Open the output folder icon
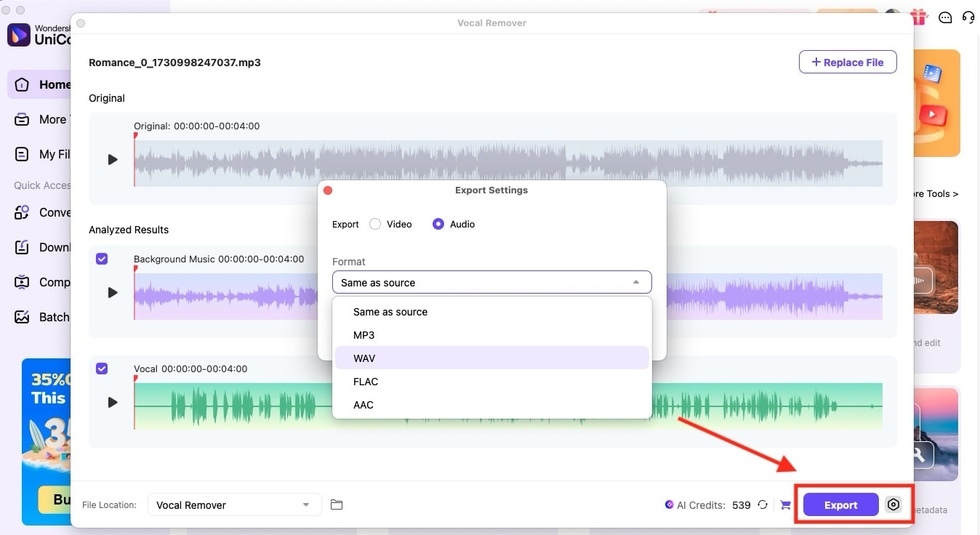The height and width of the screenshot is (535, 980). click(337, 504)
